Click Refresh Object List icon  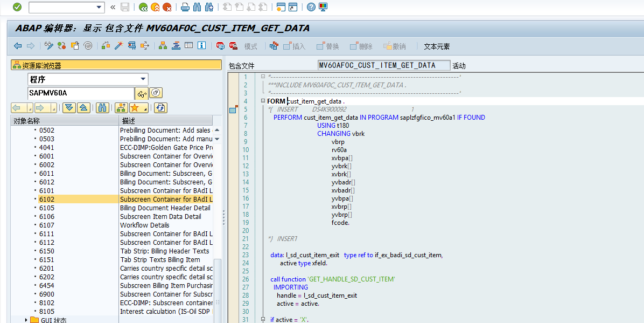(x=160, y=108)
